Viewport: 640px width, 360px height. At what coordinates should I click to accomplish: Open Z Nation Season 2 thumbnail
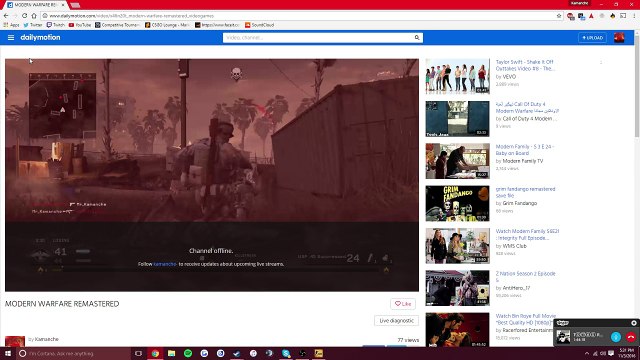[457, 288]
